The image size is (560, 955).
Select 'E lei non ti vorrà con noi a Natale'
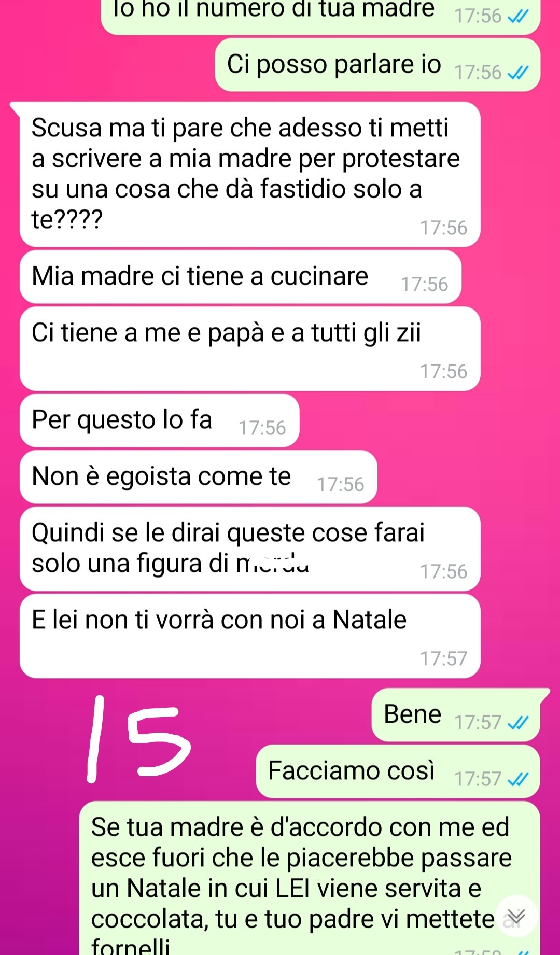[x=250, y=636]
